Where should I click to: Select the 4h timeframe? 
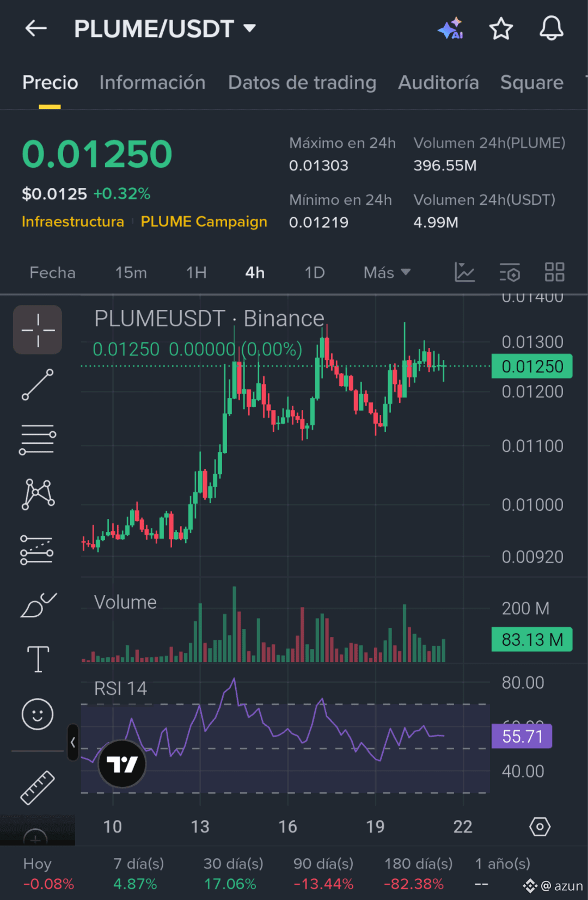(255, 272)
